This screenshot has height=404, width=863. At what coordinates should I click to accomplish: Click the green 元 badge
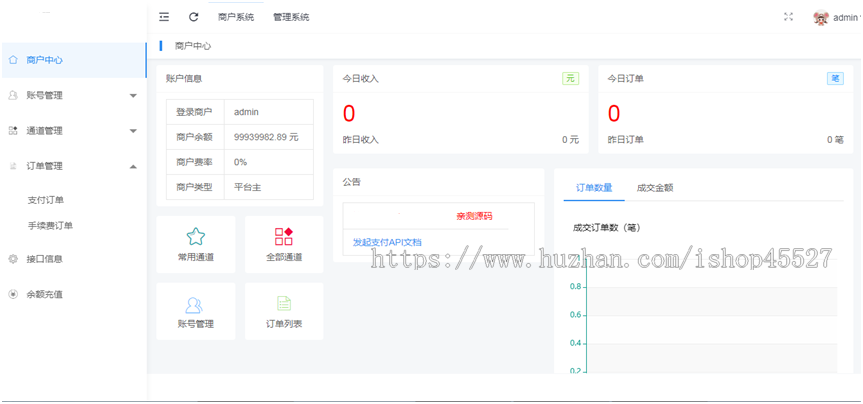click(570, 79)
